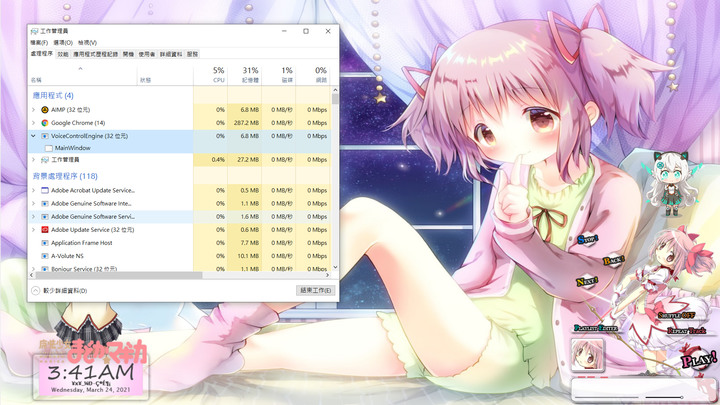
Task: Click the 狀態 column header
Action: pos(165,74)
